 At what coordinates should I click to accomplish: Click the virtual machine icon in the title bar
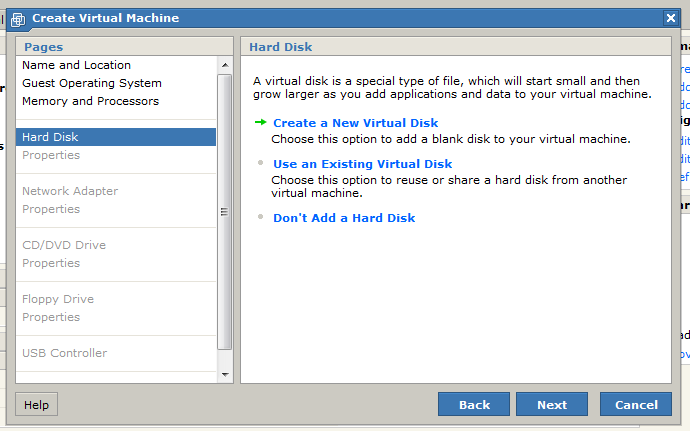17,18
